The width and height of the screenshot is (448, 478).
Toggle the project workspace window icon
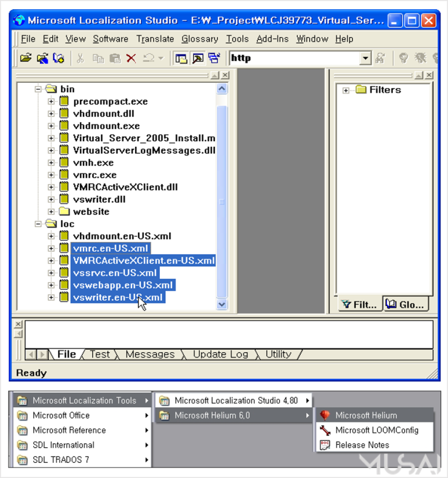(181, 58)
